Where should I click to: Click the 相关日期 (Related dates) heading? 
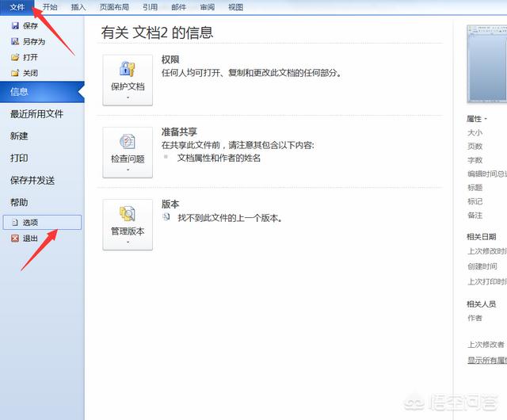[x=481, y=237]
